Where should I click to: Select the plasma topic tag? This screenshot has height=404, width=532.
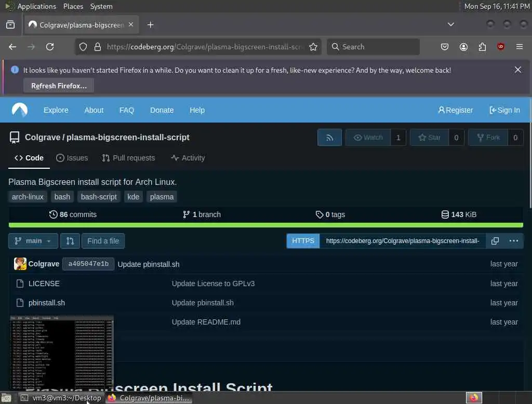pyautogui.click(x=162, y=197)
